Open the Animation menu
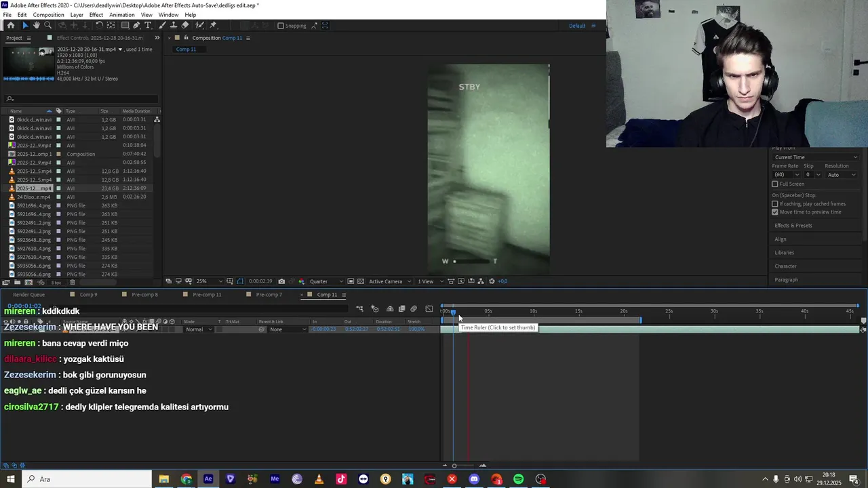This screenshot has width=868, height=488. coord(122,15)
